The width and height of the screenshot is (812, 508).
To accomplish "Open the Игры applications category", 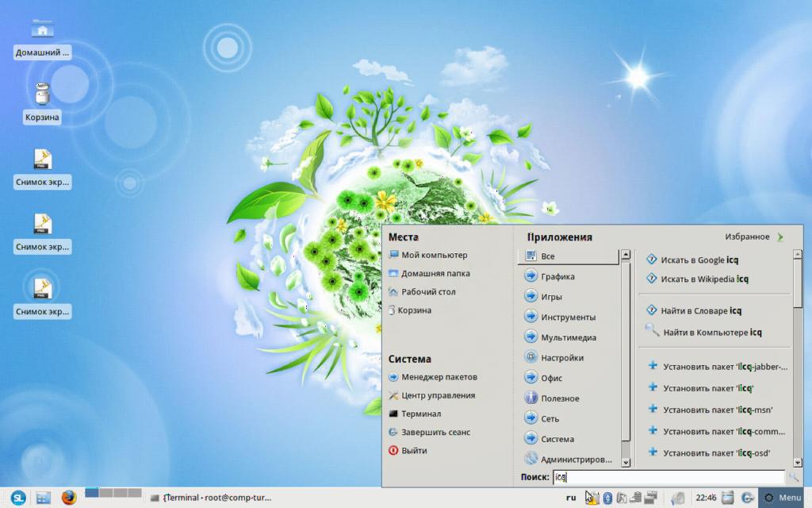I will point(568,297).
